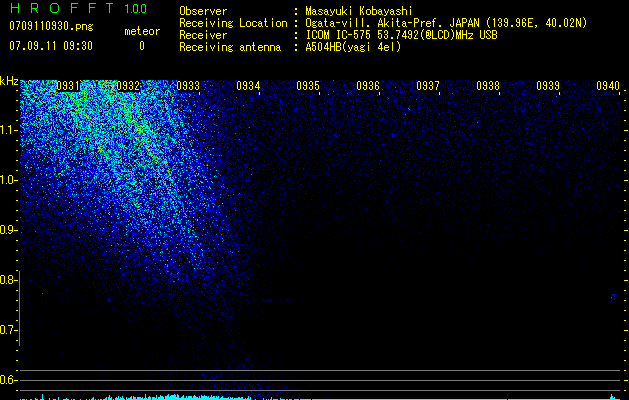Click the Receiving Location field label
The width and height of the screenshot is (629, 400).
[233, 23]
